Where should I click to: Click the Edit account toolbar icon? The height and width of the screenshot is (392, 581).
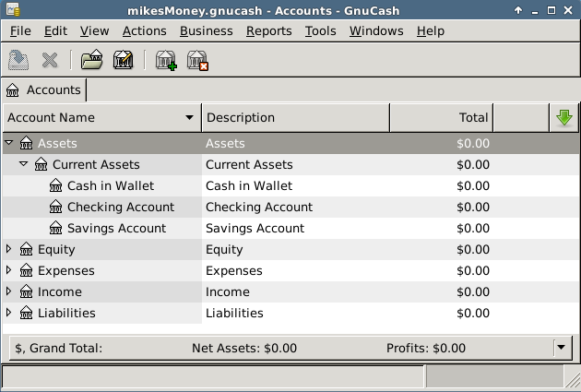(x=123, y=60)
